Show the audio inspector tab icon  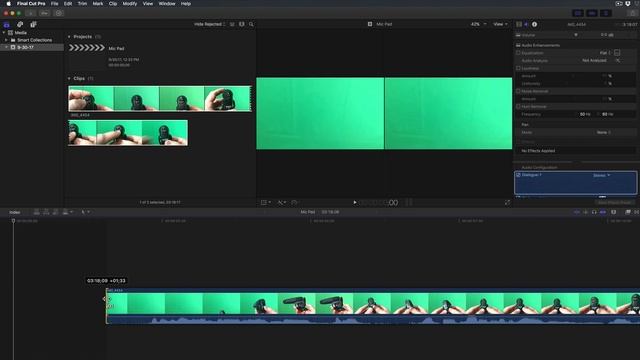pos(526,24)
